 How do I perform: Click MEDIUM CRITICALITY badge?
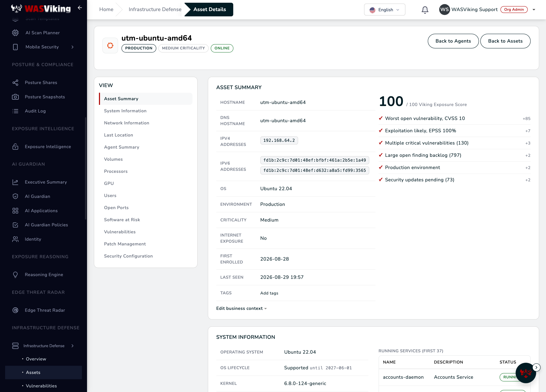coord(183,48)
